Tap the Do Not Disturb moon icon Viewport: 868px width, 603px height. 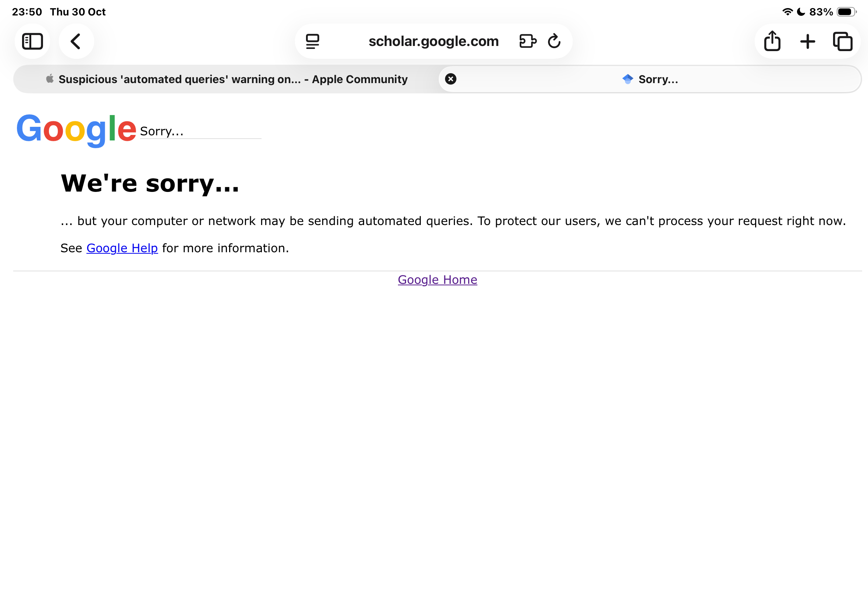[x=800, y=12]
